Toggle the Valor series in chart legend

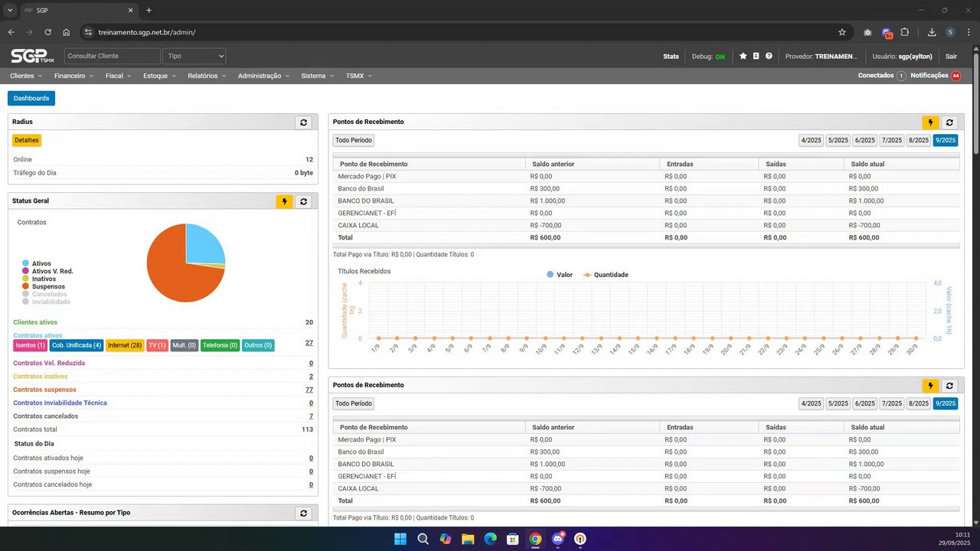pos(560,275)
